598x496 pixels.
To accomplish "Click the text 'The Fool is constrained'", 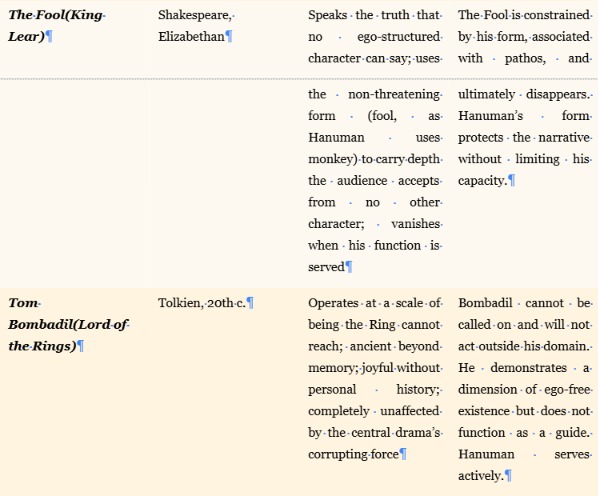I will tap(524, 15).
